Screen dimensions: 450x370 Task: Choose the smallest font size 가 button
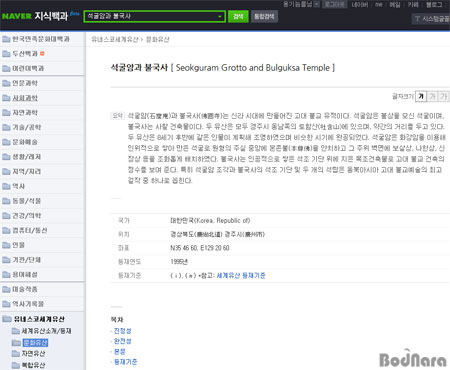click(x=421, y=96)
